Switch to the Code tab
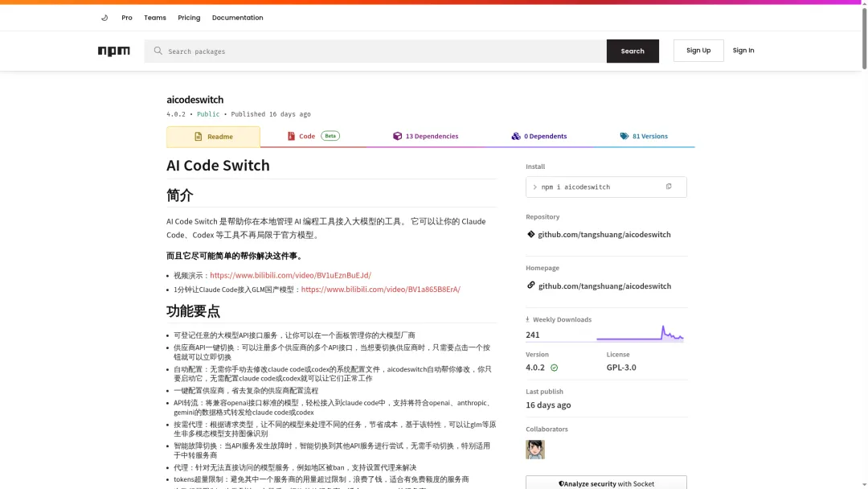Screen dimensions: 868x489 [313, 136]
